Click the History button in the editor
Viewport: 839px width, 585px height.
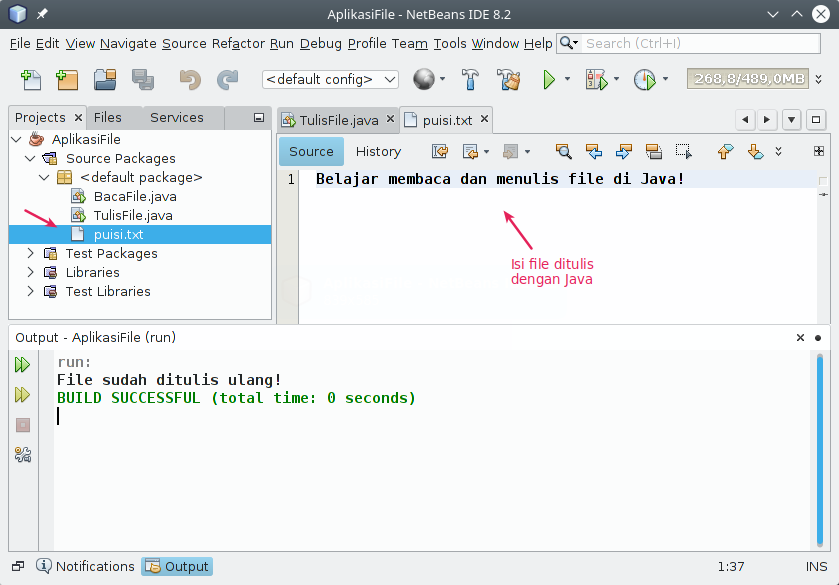click(378, 151)
